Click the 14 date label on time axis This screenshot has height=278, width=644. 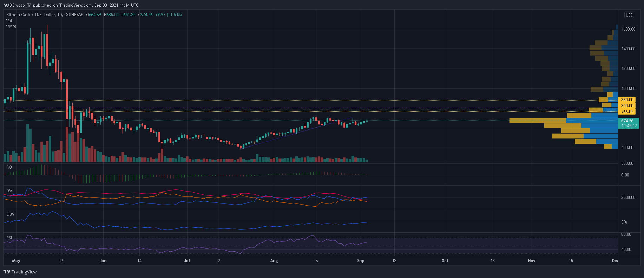click(139, 261)
